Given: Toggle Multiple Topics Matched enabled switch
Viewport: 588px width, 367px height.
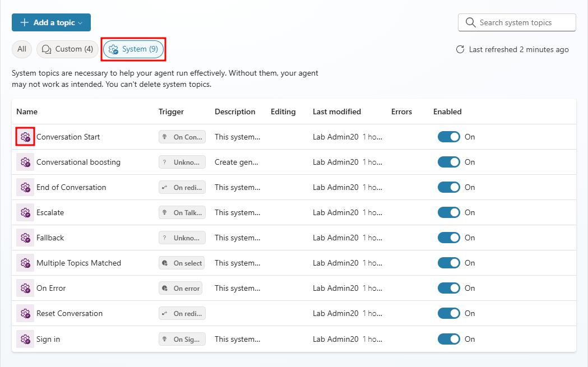Looking at the screenshot, I should pos(448,263).
